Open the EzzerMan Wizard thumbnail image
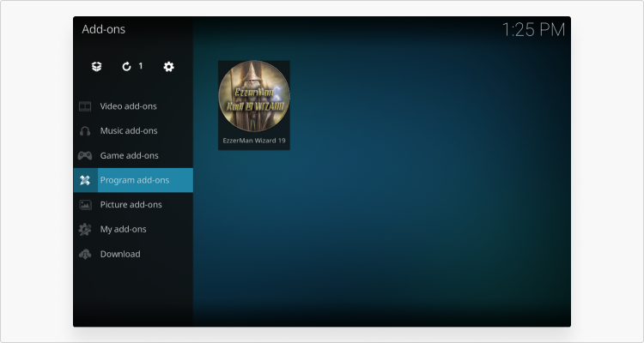The width and height of the screenshot is (644, 343). [254, 97]
